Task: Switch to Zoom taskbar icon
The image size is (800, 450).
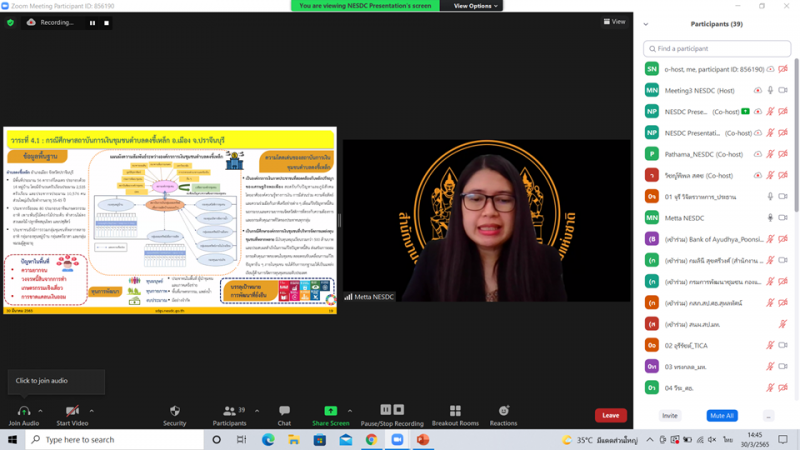Action: pyautogui.click(x=397, y=439)
